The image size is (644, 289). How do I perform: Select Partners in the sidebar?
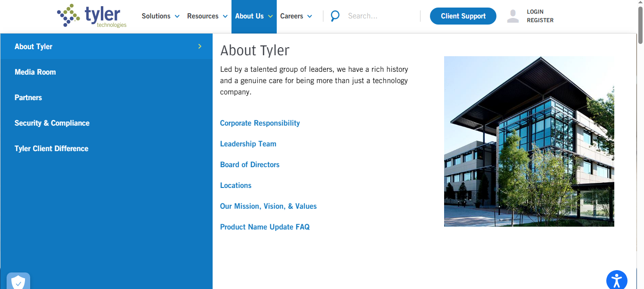click(28, 97)
